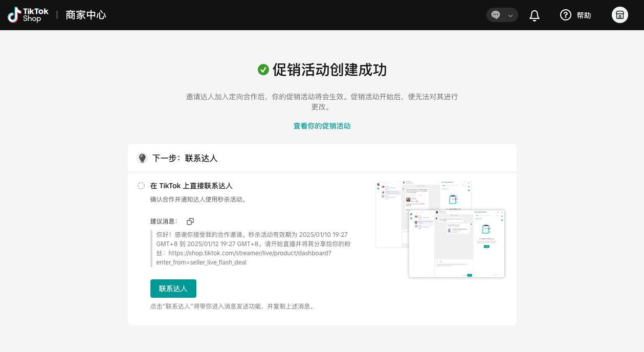Copy the suggested message with copy icon
The width and height of the screenshot is (644, 352).
190,222
